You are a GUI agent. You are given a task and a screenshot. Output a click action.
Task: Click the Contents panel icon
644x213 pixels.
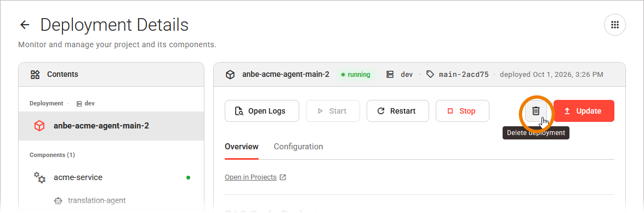[35, 75]
